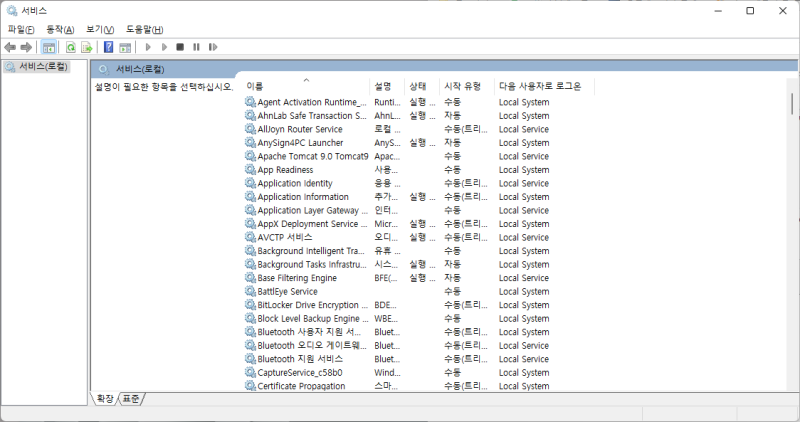Select the AVCTP 서비스 gear icon
This screenshot has height=422, width=800.
(x=250, y=237)
